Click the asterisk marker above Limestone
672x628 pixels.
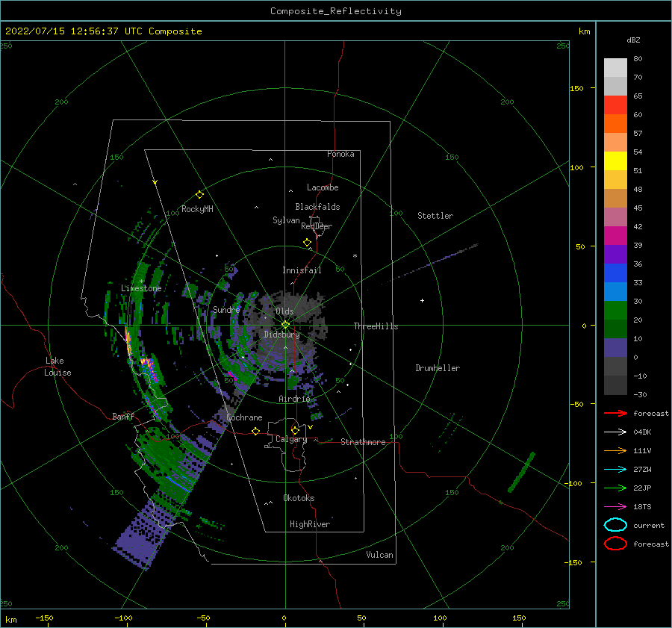click(141, 282)
